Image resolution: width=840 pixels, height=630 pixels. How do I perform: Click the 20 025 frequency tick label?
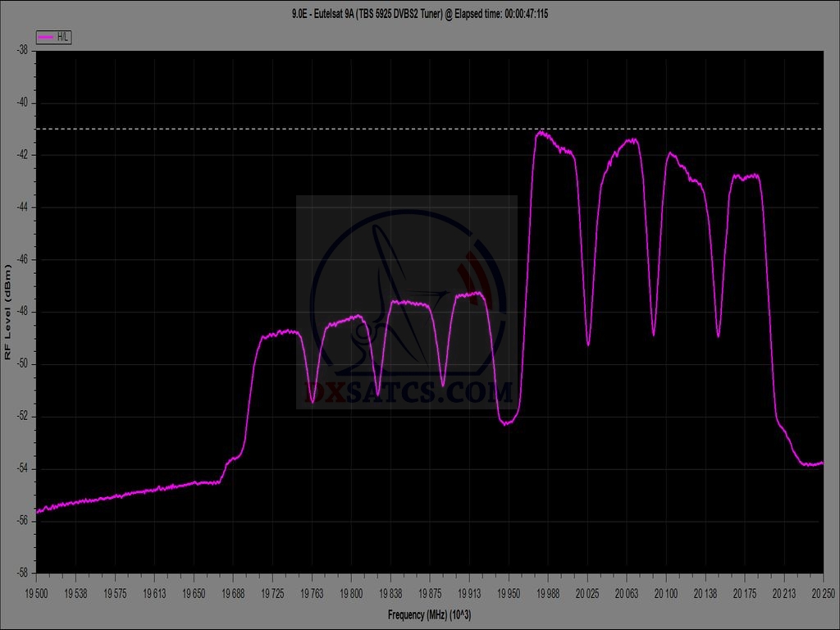tap(587, 591)
